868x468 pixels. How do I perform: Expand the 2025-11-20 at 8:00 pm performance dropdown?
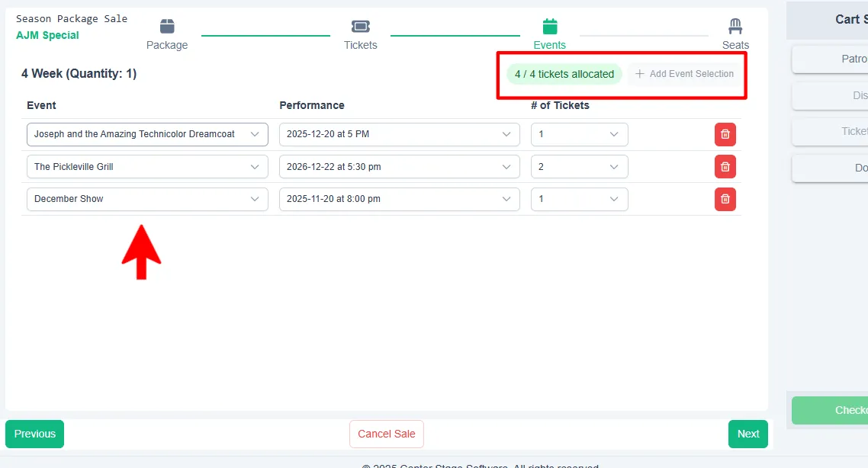coord(399,199)
